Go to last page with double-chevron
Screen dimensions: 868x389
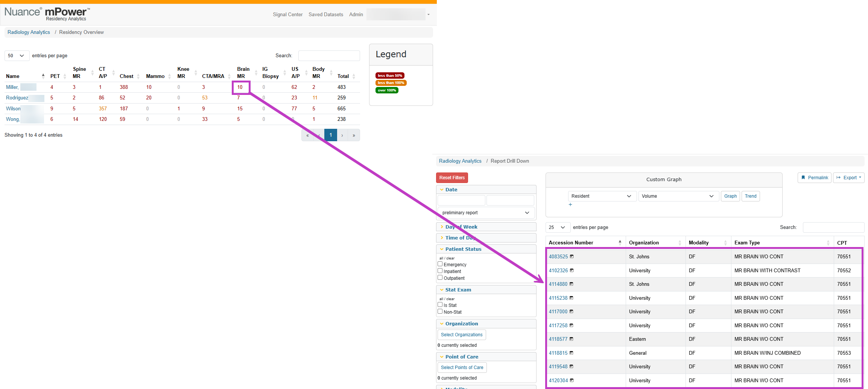click(x=354, y=135)
